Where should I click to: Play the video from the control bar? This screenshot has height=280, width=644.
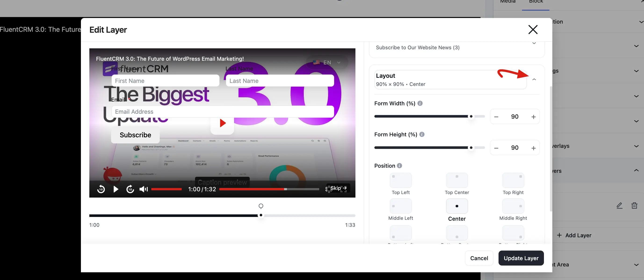point(116,189)
